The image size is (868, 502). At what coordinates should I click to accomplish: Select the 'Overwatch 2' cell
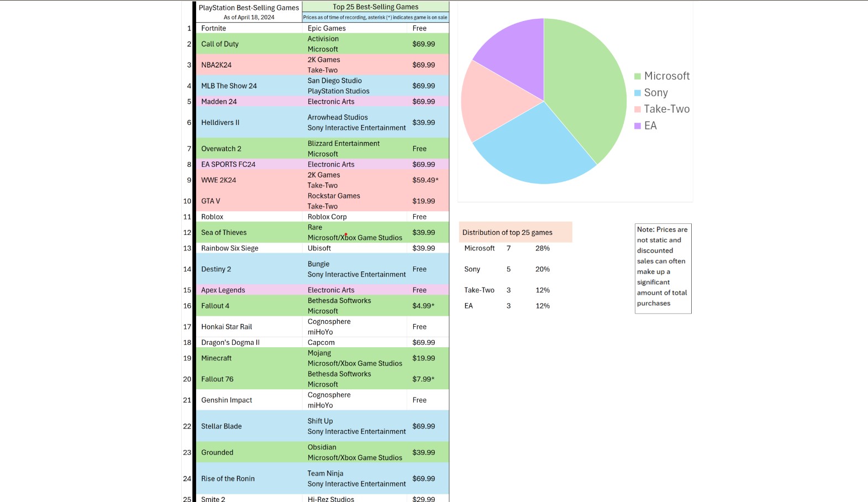coord(249,149)
